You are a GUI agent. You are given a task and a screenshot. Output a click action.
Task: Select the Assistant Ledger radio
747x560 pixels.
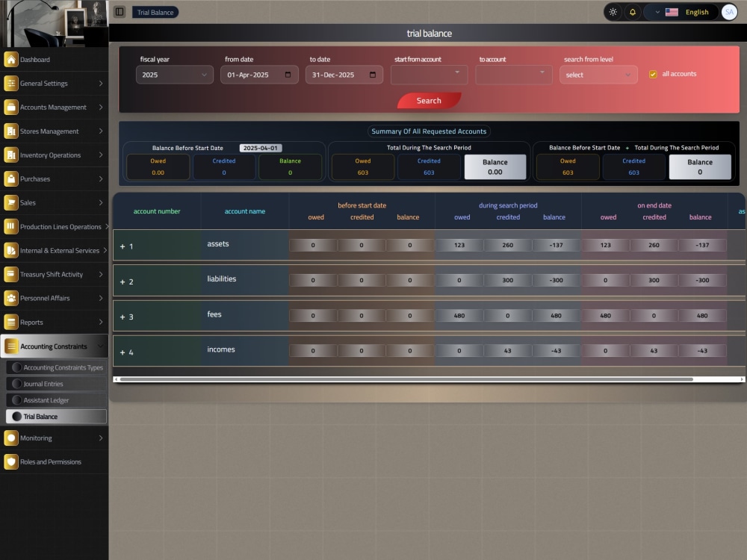click(16, 400)
